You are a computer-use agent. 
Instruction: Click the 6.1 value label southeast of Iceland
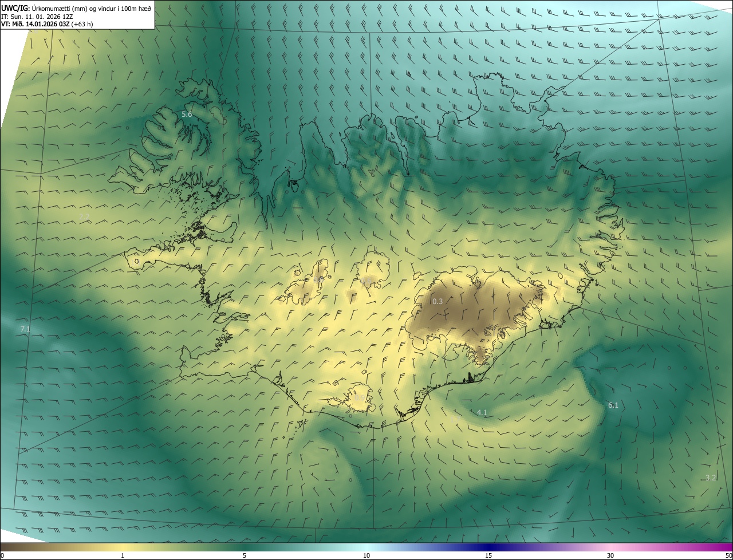coord(613,405)
